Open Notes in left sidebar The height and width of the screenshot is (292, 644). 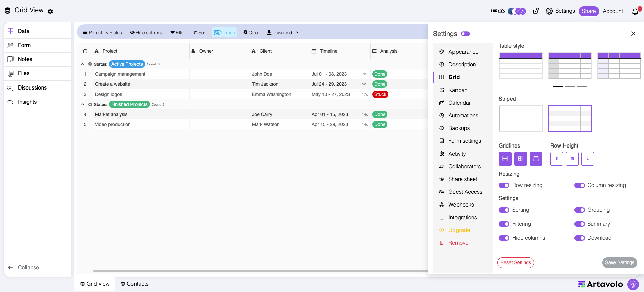click(38, 59)
